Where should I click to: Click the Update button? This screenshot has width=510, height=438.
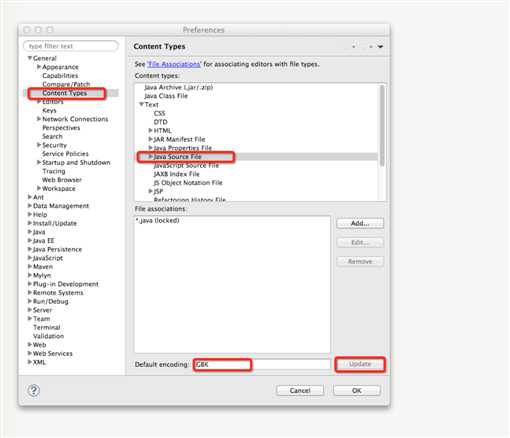click(360, 364)
